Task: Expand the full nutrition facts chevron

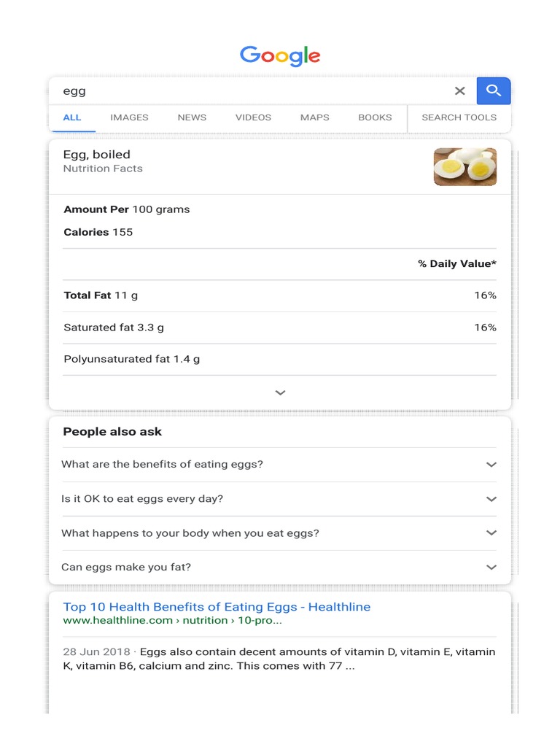Action: (x=280, y=392)
